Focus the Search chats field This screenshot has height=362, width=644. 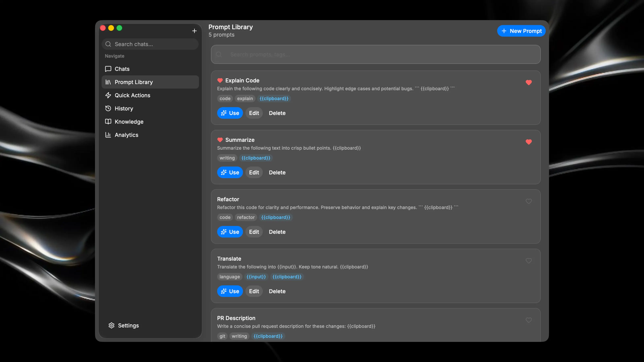click(x=150, y=44)
